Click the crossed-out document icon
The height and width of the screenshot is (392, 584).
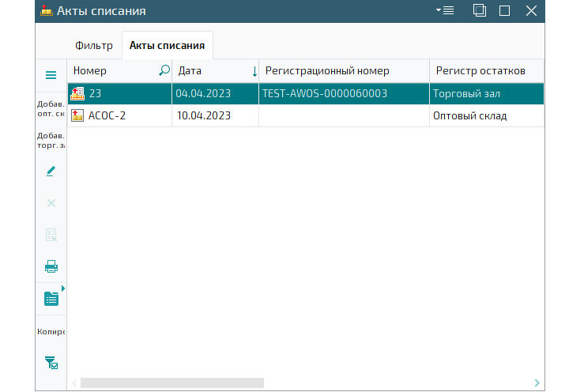[51, 235]
